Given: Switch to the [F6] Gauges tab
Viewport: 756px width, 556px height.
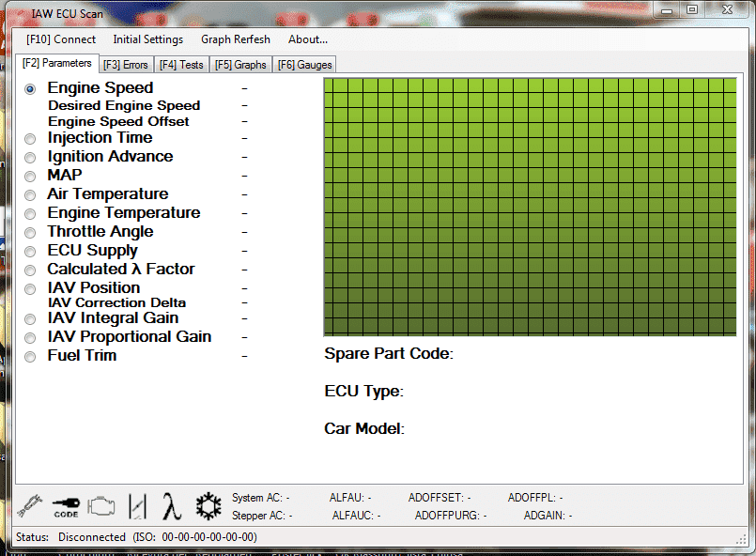Looking at the screenshot, I should [304, 65].
